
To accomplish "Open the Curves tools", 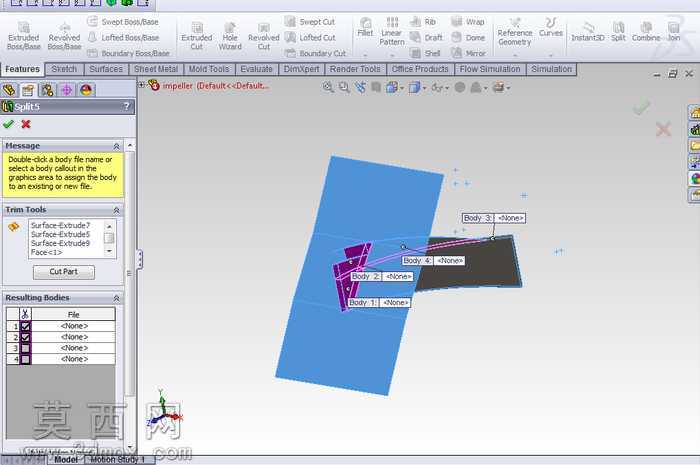I will point(551,27).
